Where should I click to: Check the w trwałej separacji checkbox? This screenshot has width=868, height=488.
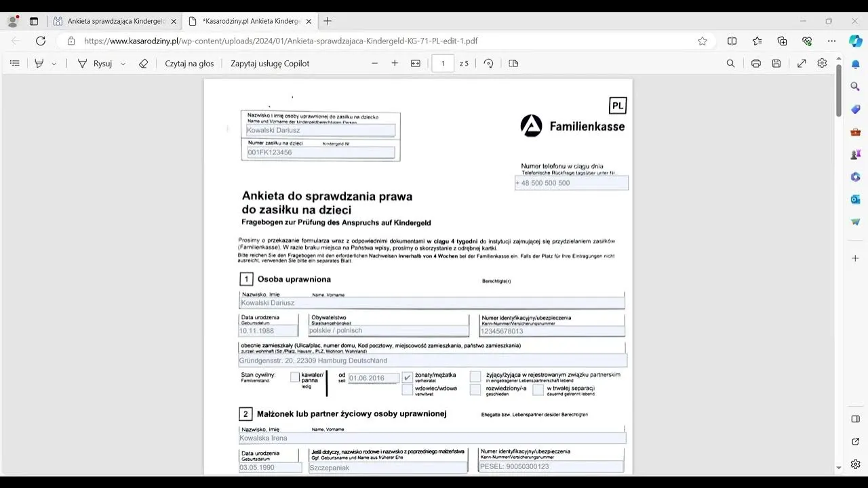538,390
